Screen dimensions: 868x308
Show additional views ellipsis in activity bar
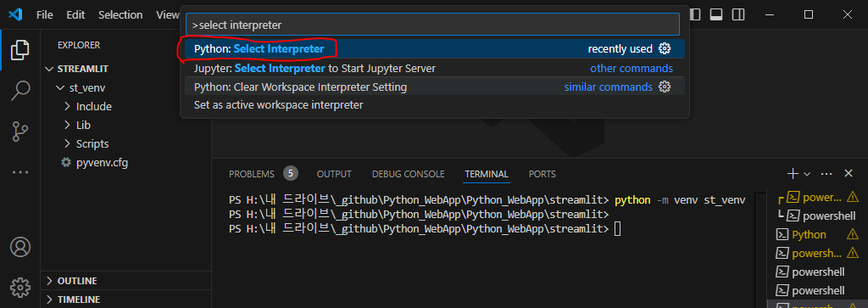[x=20, y=172]
